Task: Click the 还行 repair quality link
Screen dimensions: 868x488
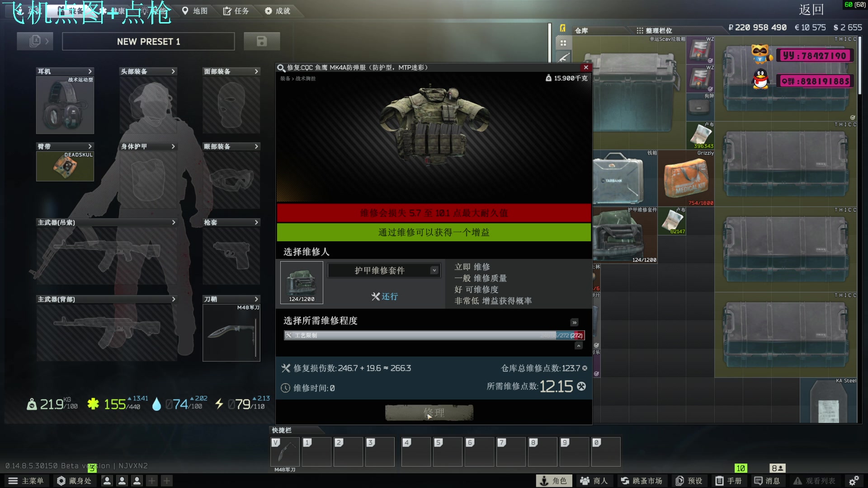Action: pos(384,296)
